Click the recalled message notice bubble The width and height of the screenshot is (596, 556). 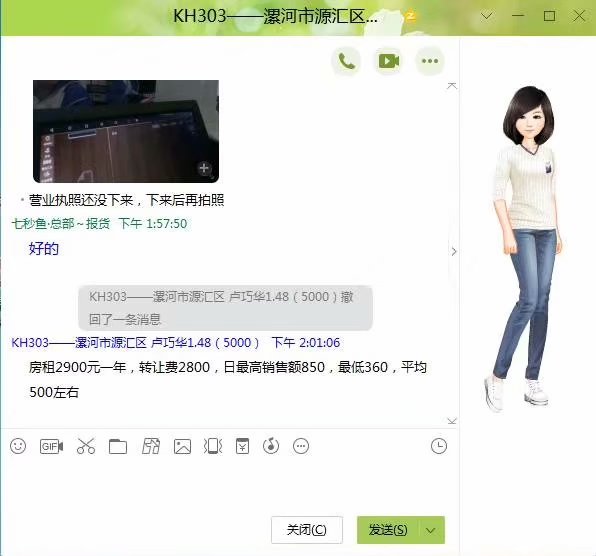click(x=225, y=308)
